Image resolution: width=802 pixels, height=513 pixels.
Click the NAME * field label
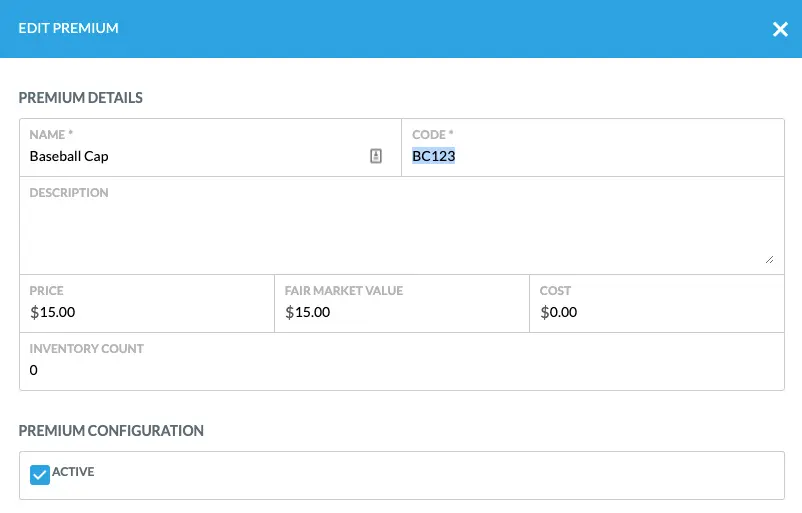50,134
